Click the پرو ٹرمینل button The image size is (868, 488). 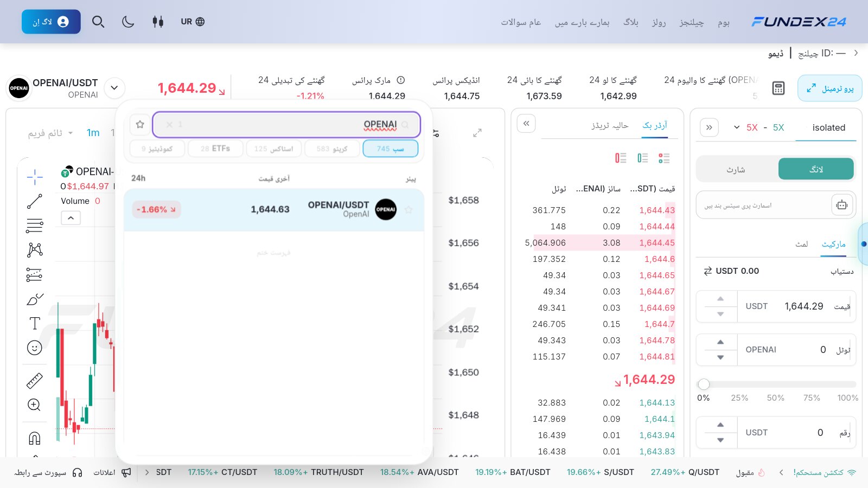pyautogui.click(x=830, y=88)
